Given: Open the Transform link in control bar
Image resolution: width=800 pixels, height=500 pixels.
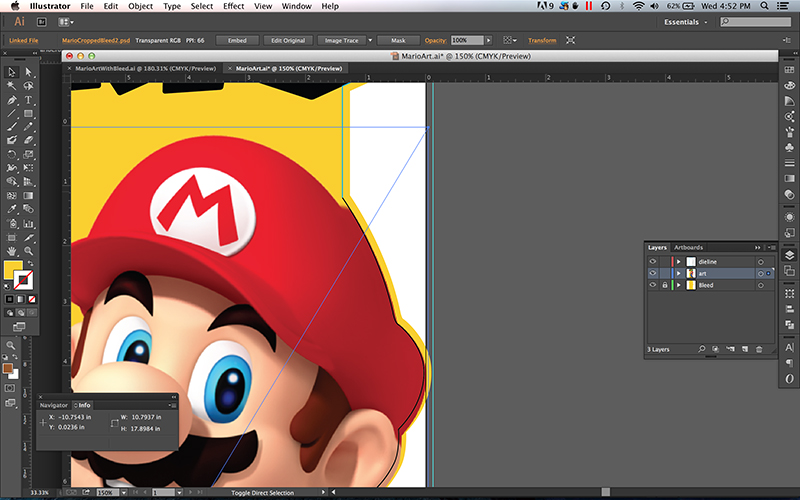Looking at the screenshot, I should point(542,40).
